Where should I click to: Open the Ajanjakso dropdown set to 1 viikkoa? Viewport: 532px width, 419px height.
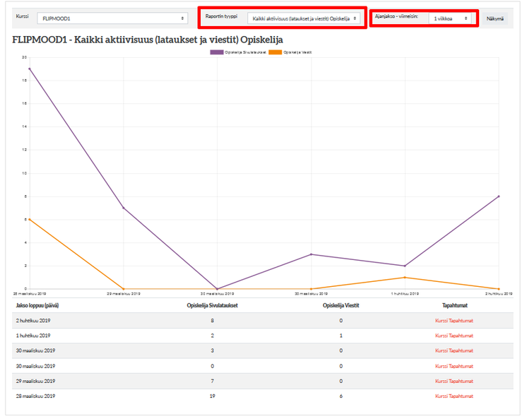pyautogui.click(x=451, y=18)
